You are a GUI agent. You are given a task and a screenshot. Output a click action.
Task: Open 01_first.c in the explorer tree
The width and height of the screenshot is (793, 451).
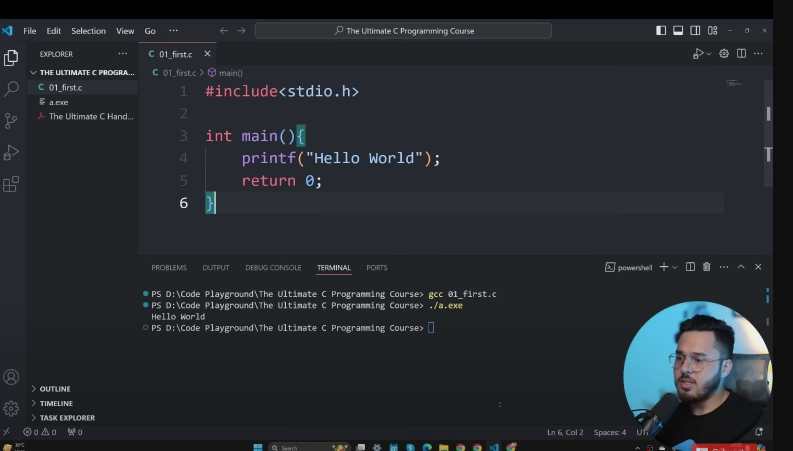pyautogui.click(x=82, y=87)
